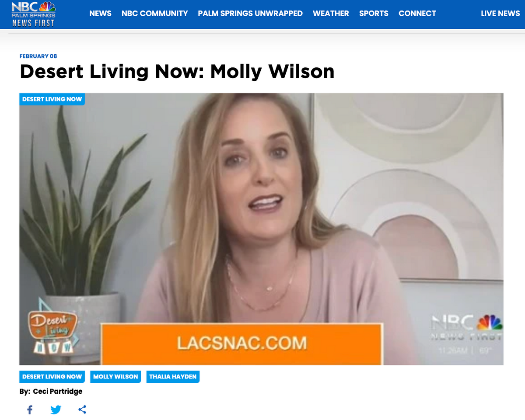
Task: Select the Molly Wilson tag
Action: click(x=115, y=376)
